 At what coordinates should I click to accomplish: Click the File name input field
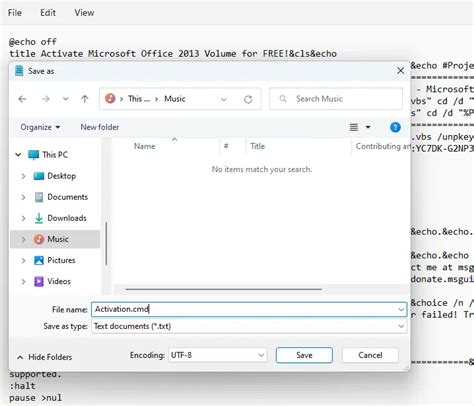[x=249, y=309]
